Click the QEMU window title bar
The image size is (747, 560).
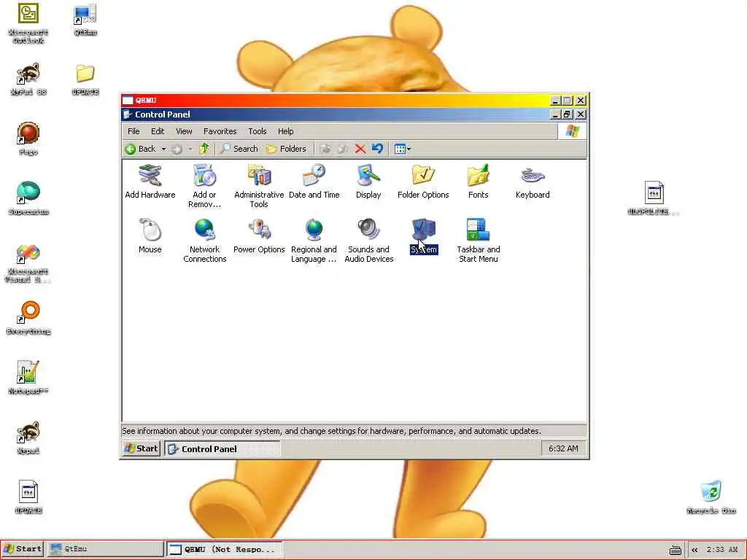(x=336, y=101)
